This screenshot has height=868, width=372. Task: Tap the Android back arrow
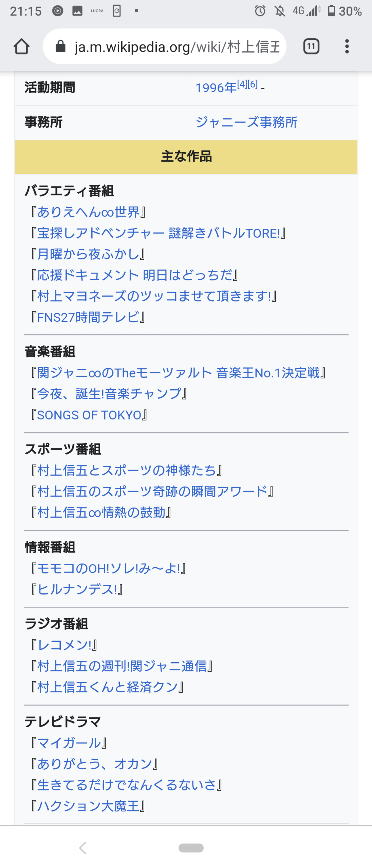[x=83, y=847]
